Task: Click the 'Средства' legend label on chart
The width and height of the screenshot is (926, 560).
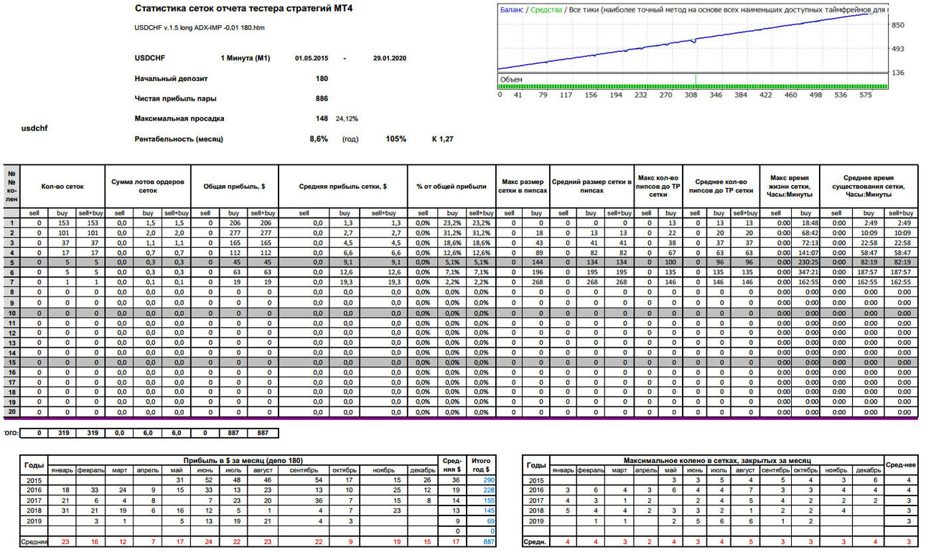Action: 546,10
